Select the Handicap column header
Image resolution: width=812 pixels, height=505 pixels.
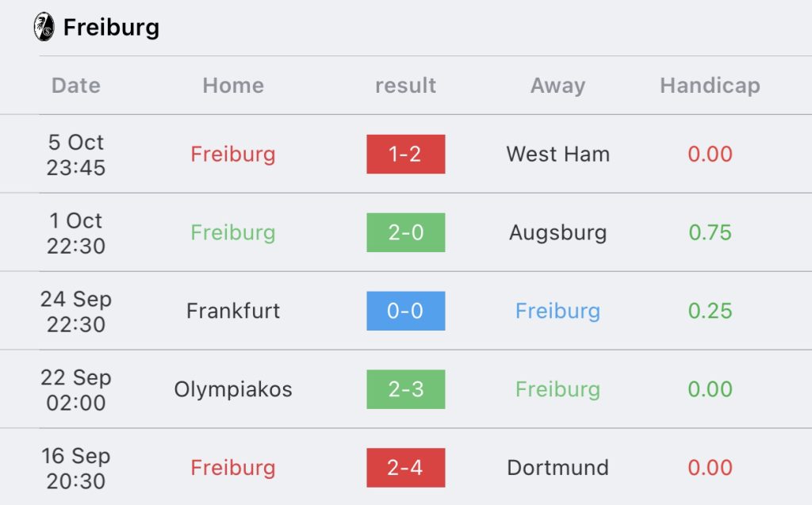tap(710, 86)
